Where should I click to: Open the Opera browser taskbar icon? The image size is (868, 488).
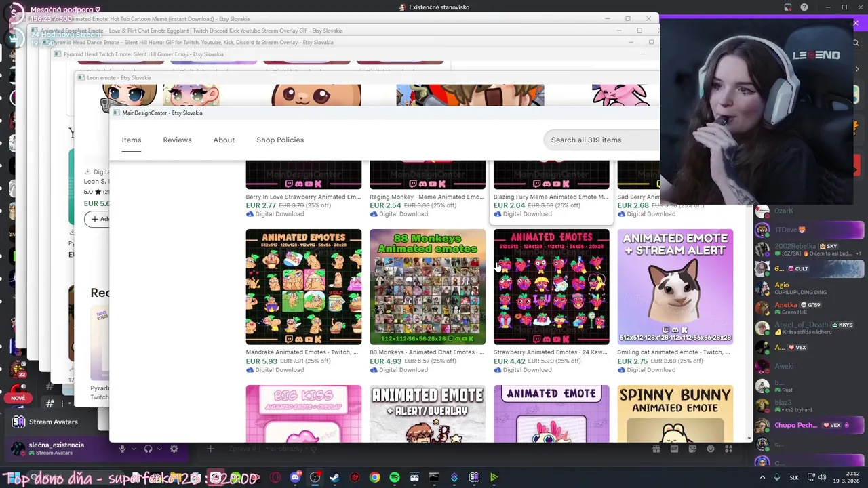275,477
